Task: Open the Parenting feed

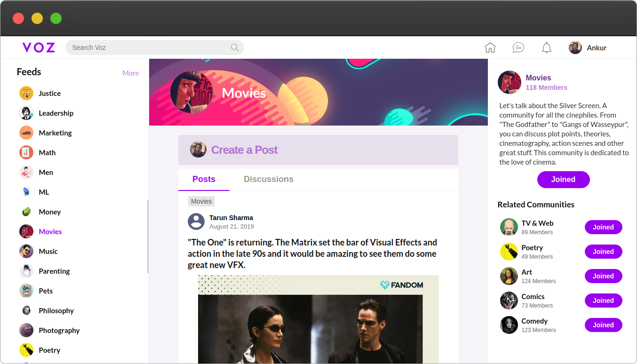Action: coord(54,271)
